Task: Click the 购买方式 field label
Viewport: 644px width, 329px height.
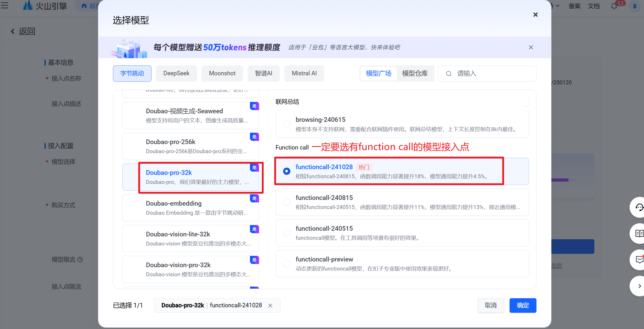Action: (63, 205)
